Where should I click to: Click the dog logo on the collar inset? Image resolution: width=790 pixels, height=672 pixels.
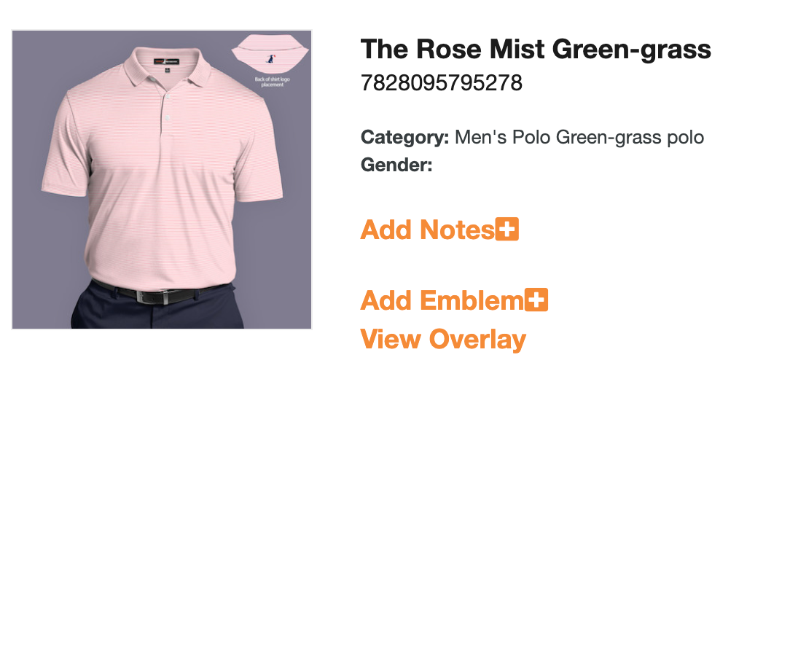pos(271,59)
